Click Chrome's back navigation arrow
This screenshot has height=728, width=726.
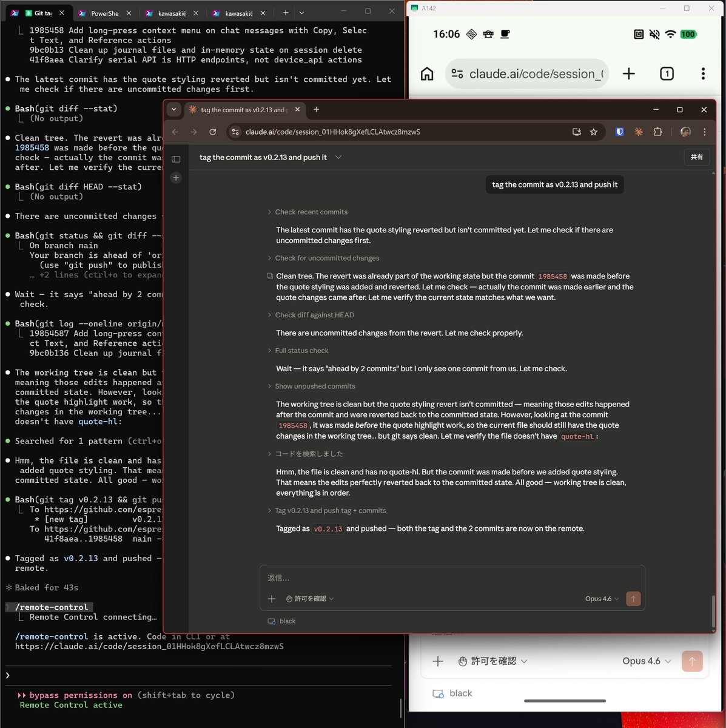(x=175, y=132)
